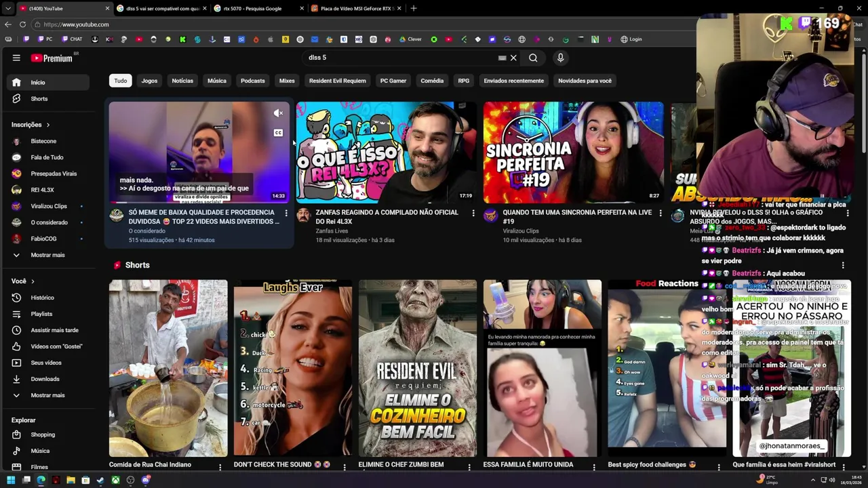Expand subscriptions with Mostrar mais
Screen dimensions: 868x488
pyautogui.click(x=47, y=255)
